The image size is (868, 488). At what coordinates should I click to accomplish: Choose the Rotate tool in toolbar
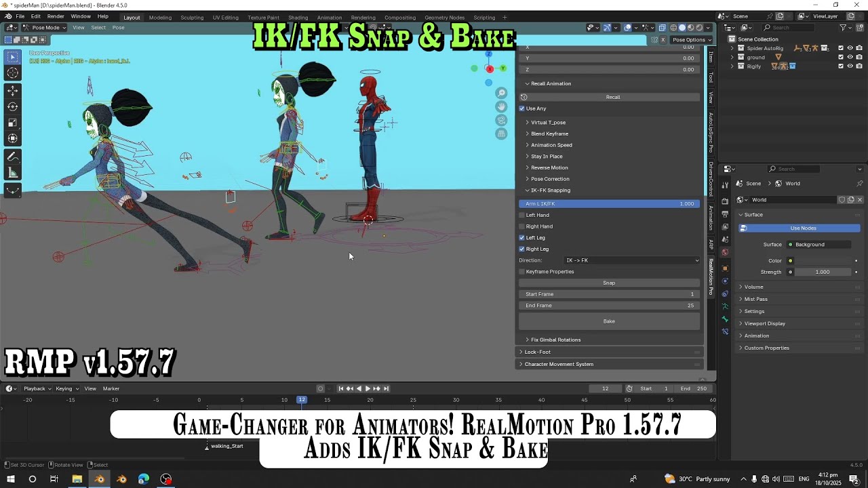click(x=13, y=106)
